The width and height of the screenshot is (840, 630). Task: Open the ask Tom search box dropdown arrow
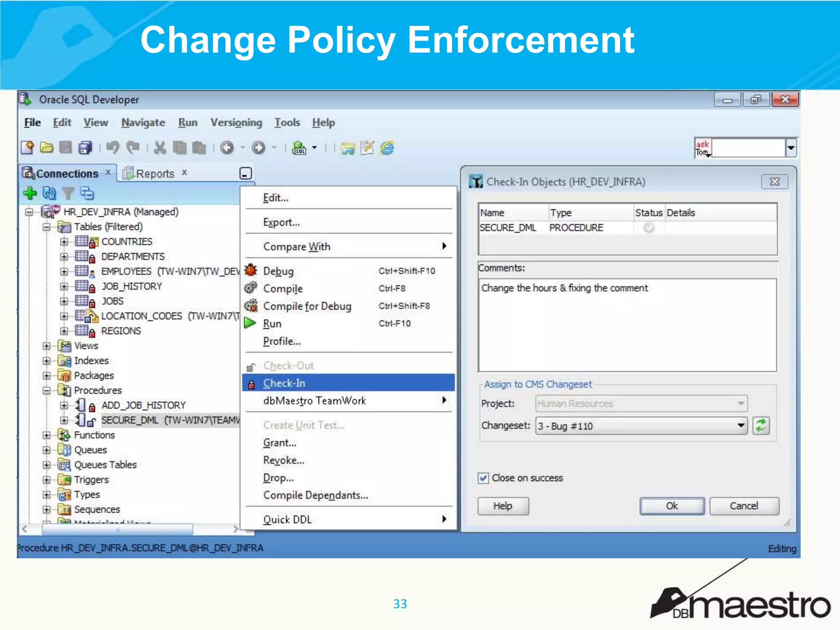tap(791, 148)
